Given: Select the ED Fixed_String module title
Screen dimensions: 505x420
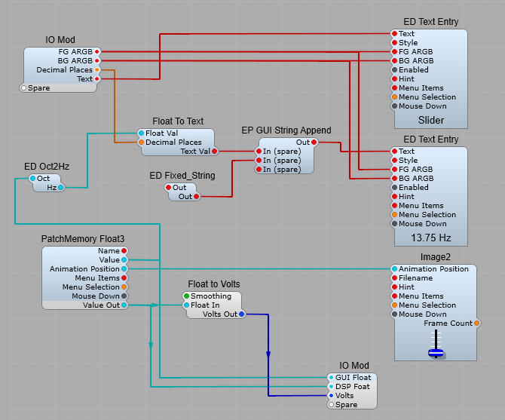Looking at the screenshot, I should (x=182, y=176).
